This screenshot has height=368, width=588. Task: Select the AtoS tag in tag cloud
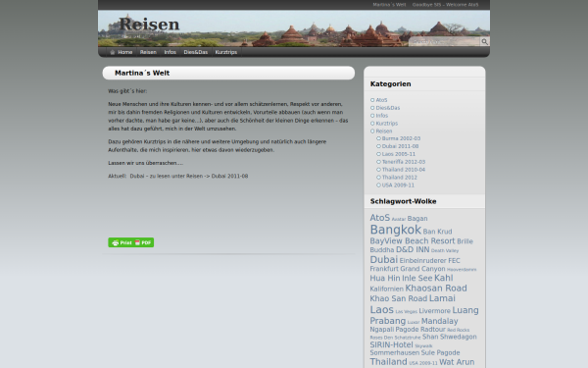coord(380,218)
